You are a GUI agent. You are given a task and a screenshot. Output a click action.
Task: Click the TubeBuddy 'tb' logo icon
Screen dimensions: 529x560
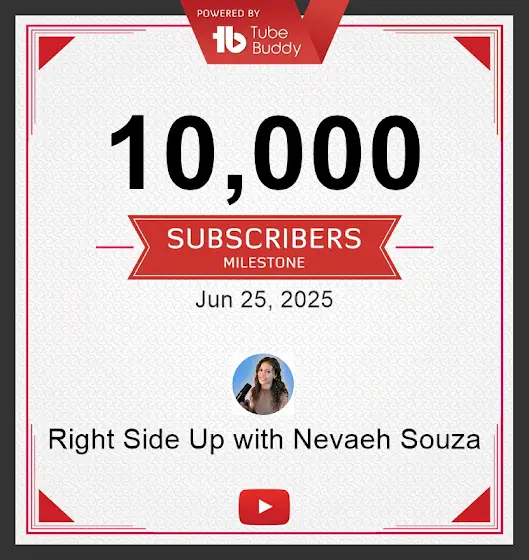(x=229, y=40)
